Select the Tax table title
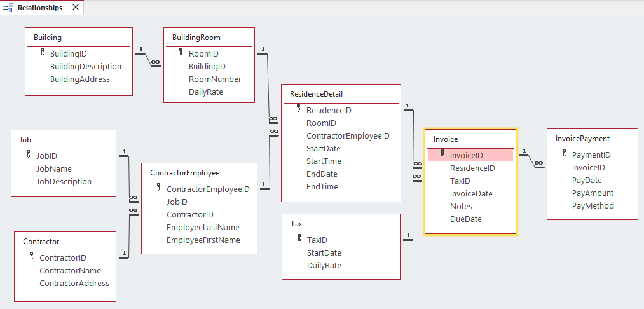The height and width of the screenshot is (309, 644). pos(296,224)
